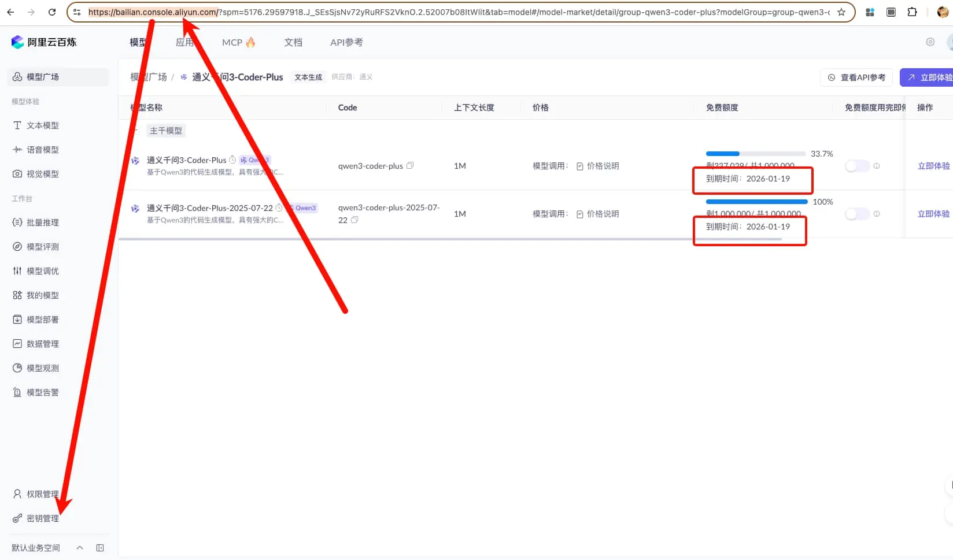Click the 1M value in the qwen3-coder-plus-2025-07-22 row

(x=460, y=214)
